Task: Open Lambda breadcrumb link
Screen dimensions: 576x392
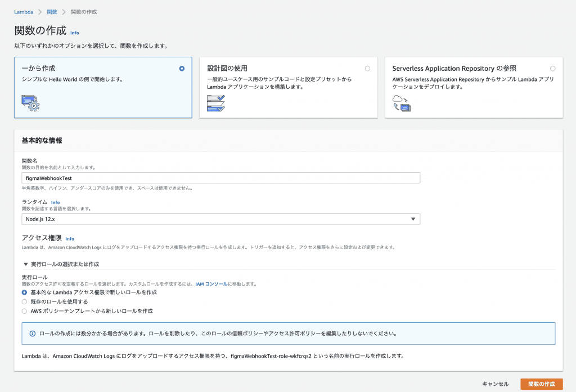Action: [24, 12]
